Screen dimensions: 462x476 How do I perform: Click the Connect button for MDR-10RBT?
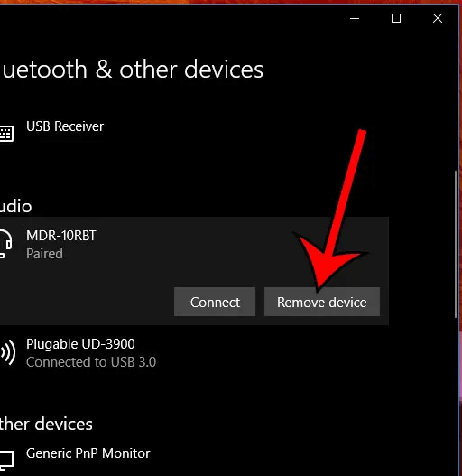coord(215,302)
